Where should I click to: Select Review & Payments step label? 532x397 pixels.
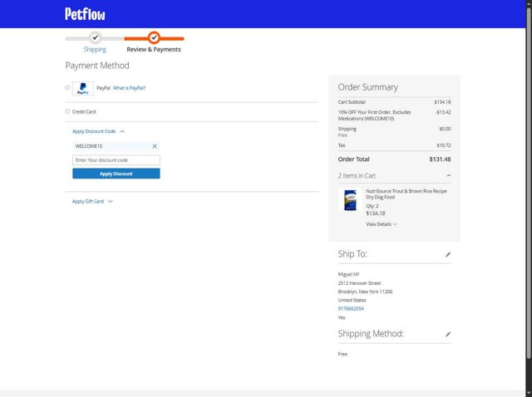(x=154, y=50)
